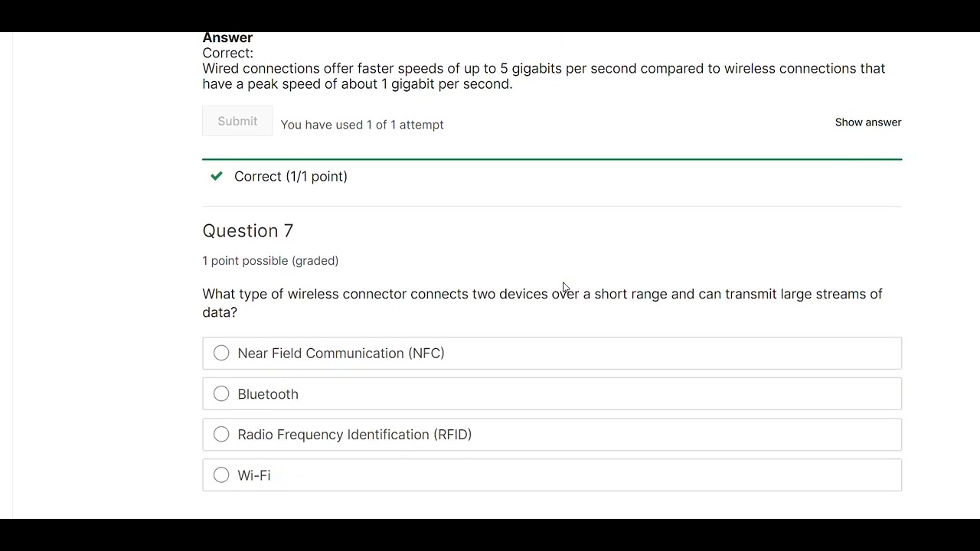
Task: Click the "Correct (1/1 point)" status text
Action: tap(290, 177)
